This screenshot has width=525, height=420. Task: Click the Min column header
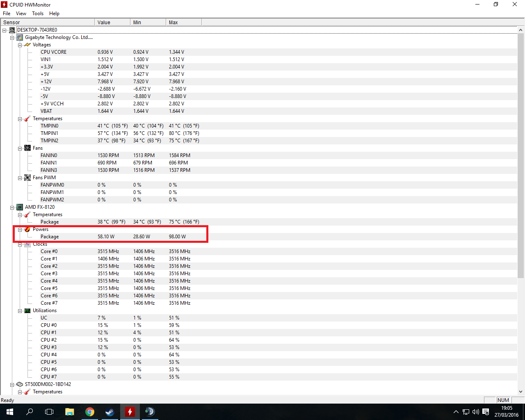[x=148, y=22]
